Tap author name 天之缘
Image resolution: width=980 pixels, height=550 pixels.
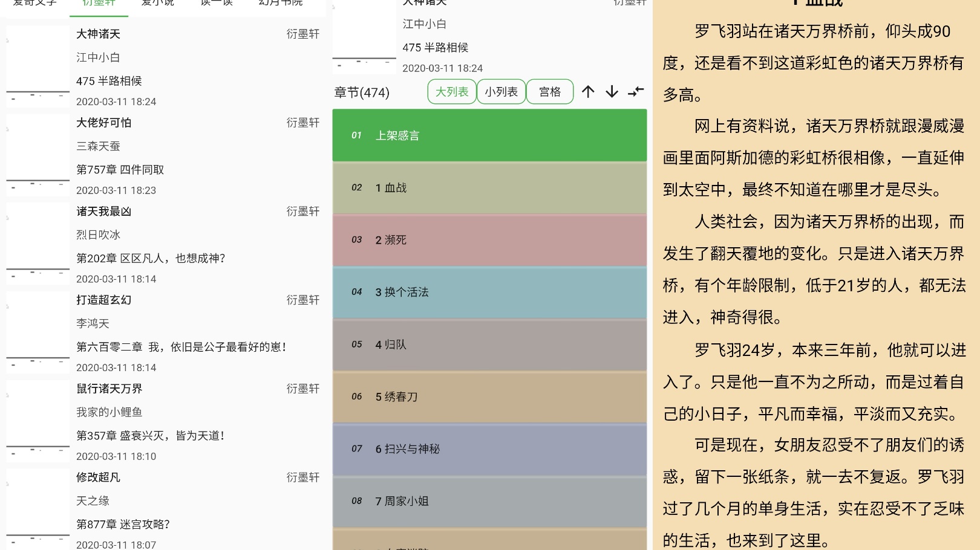coord(93,500)
